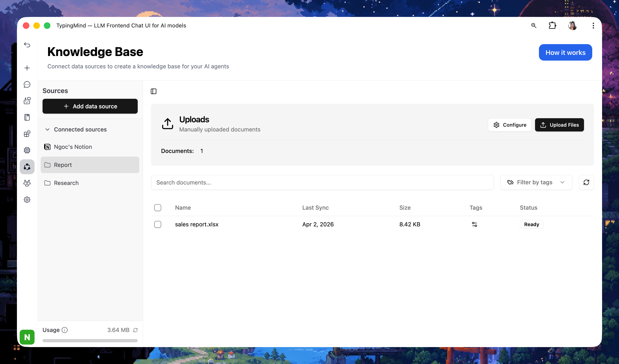
Task: Open the three-dot browser menu
Action: pos(593,26)
